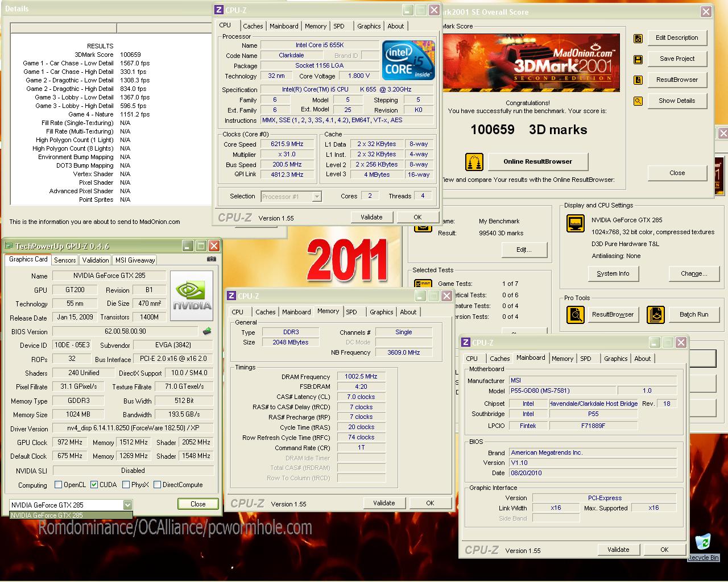
Task: Enable the OpenCL checkbox
Action: click(x=58, y=485)
